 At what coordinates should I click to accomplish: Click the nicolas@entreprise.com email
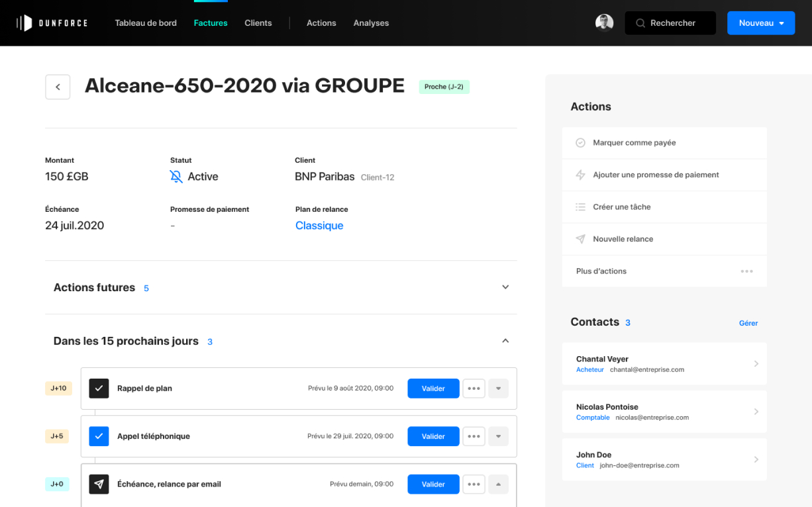(652, 418)
